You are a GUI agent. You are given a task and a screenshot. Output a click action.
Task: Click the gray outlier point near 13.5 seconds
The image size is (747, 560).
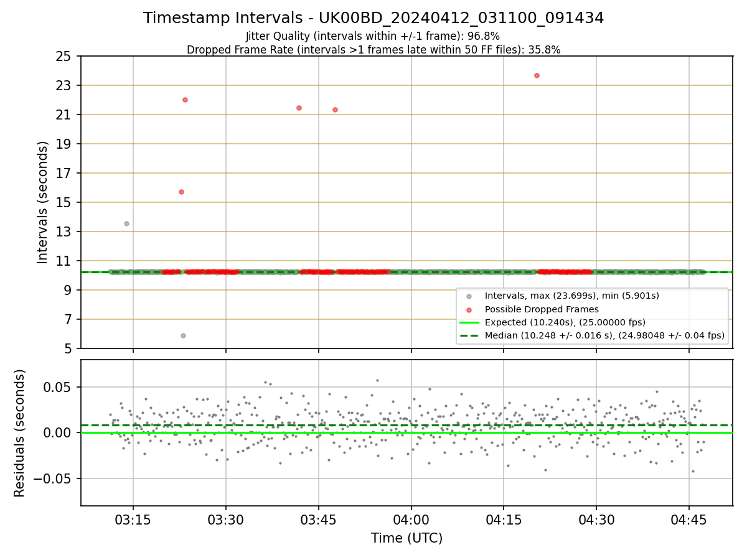point(126,223)
